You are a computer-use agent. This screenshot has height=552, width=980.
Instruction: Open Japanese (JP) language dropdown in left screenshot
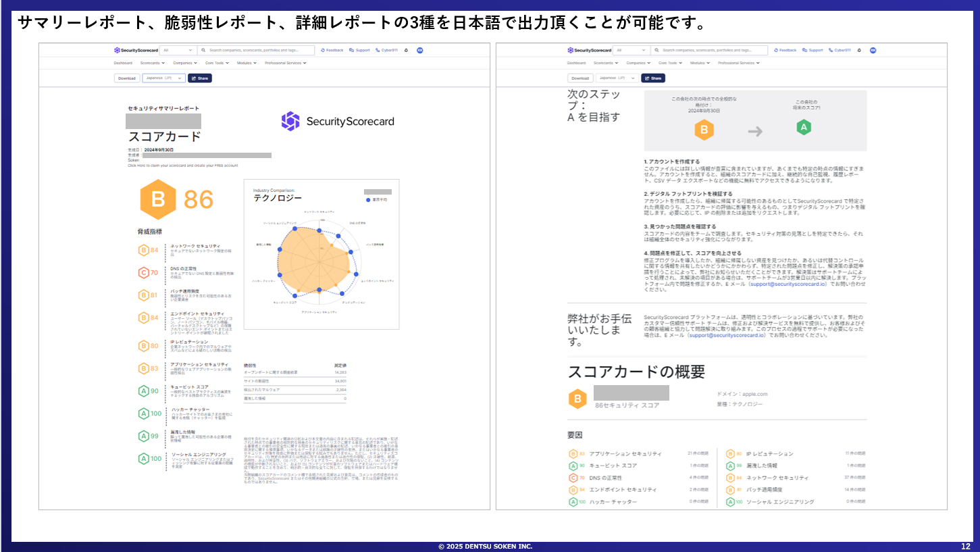pyautogui.click(x=163, y=78)
